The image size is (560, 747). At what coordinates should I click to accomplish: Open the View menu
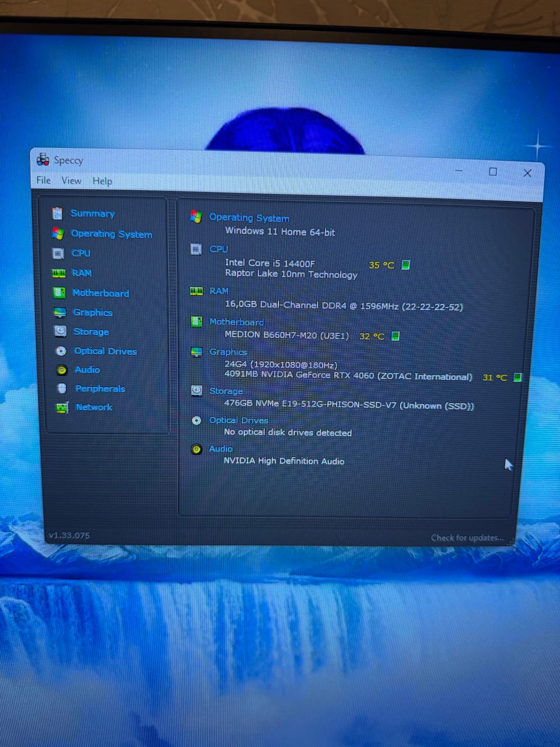(x=71, y=181)
